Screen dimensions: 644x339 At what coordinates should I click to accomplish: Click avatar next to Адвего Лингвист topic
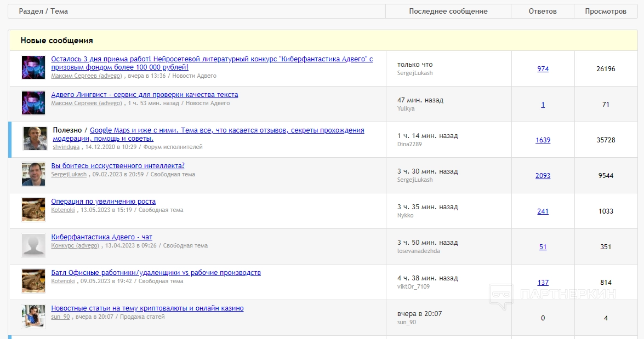(x=33, y=103)
